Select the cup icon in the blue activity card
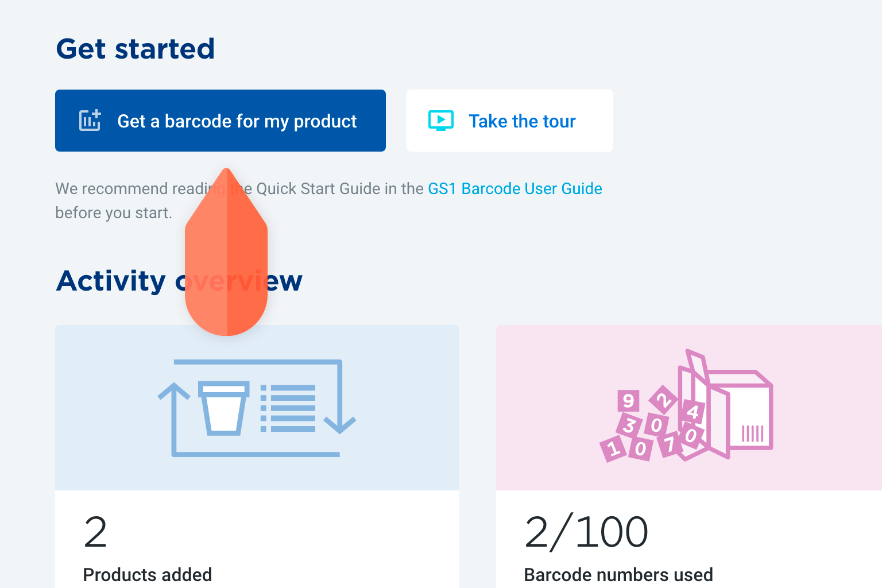Viewport: 882px width, 588px height. (x=223, y=408)
